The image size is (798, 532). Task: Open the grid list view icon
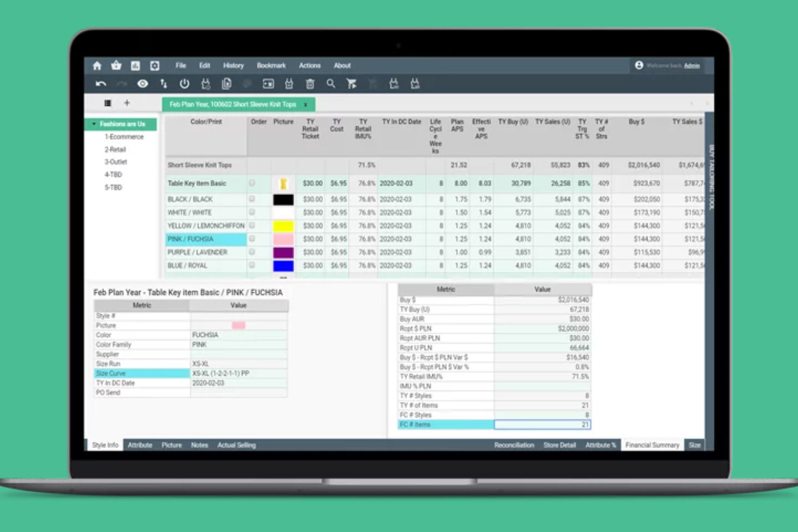coord(108,103)
